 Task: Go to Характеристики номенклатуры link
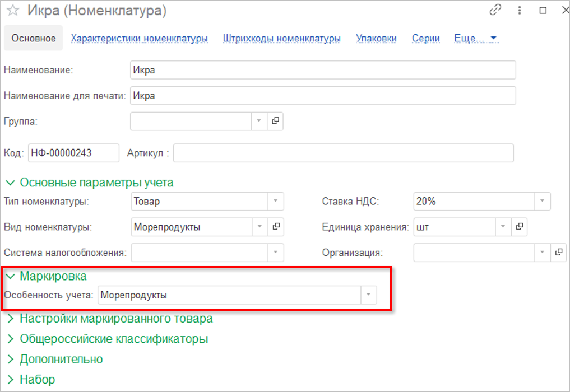point(140,38)
